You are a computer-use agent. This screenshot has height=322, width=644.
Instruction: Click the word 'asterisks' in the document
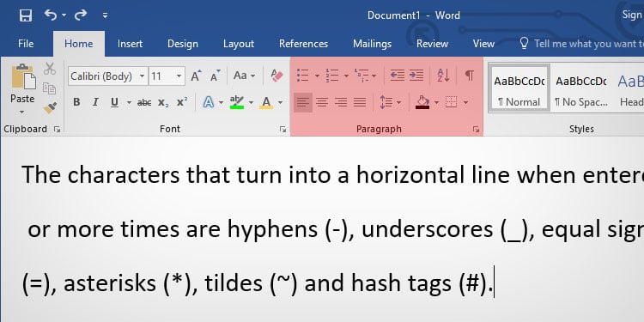coord(110,283)
